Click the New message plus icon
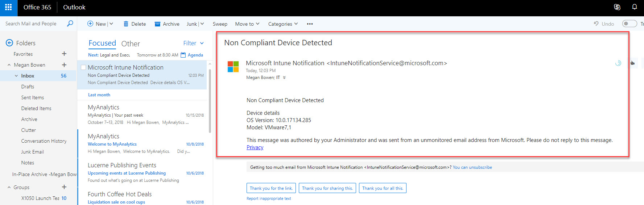644x205 pixels. [90, 24]
